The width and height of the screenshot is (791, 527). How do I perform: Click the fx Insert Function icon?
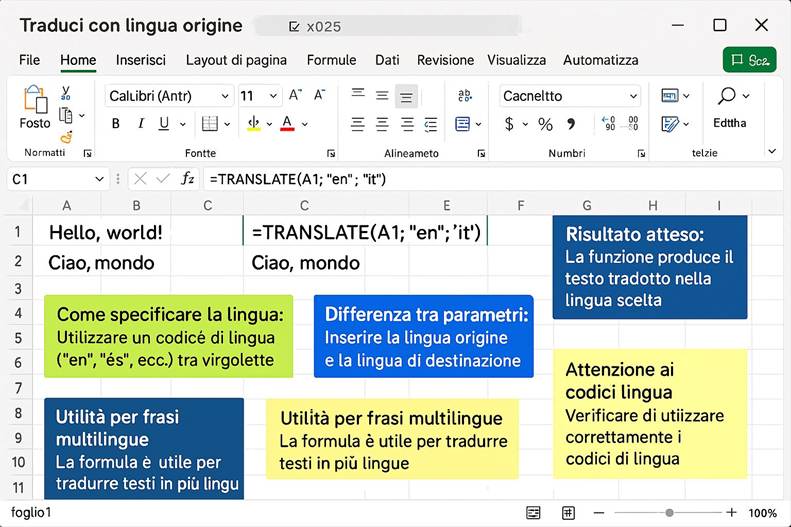(x=188, y=179)
